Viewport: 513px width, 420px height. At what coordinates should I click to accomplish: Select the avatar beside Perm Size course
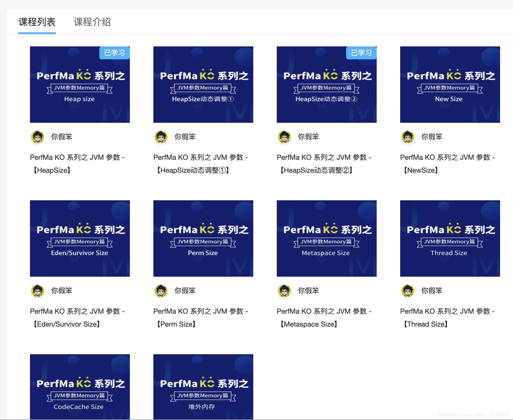tap(160, 291)
